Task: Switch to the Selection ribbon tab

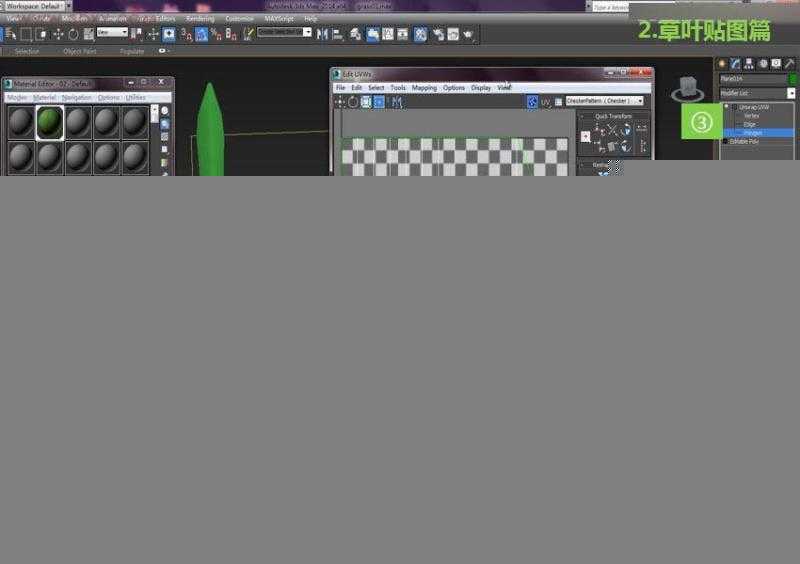Action: [27, 52]
